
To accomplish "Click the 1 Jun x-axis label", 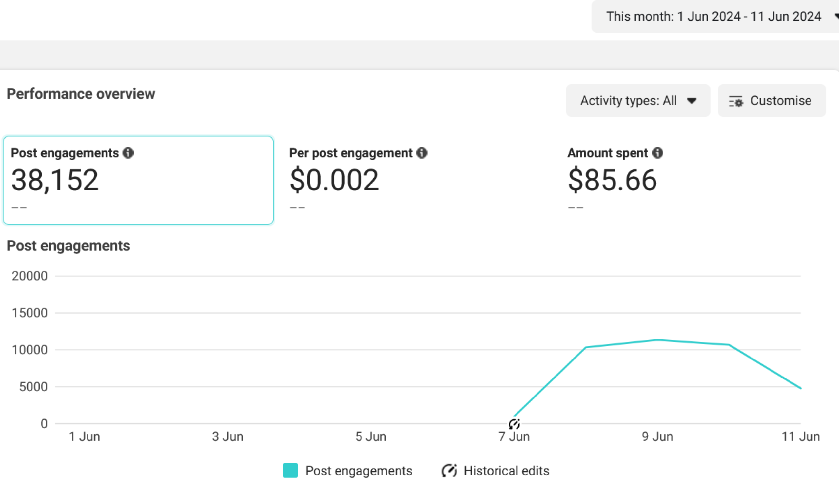I will point(84,437).
